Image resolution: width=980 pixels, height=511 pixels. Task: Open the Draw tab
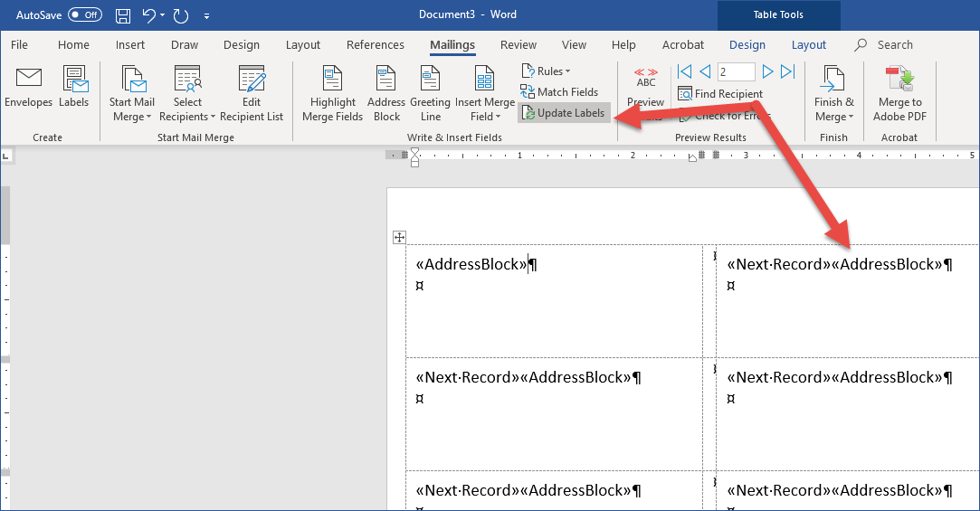[185, 45]
